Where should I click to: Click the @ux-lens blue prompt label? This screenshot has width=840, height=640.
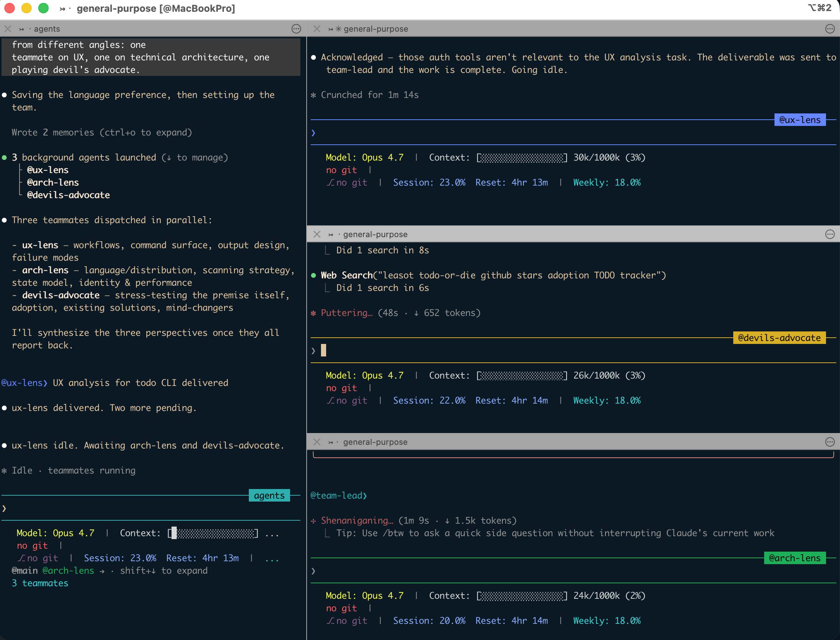[800, 120]
